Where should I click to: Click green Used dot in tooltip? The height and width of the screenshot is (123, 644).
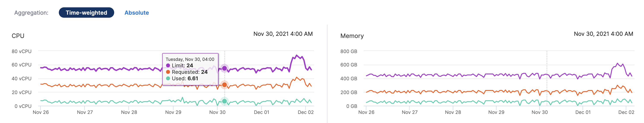(x=168, y=78)
